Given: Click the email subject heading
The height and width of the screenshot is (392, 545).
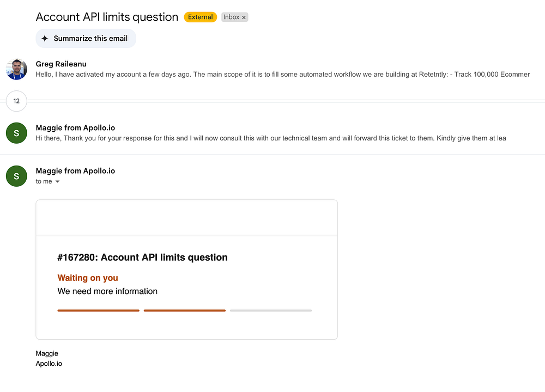Looking at the screenshot, I should click(107, 17).
